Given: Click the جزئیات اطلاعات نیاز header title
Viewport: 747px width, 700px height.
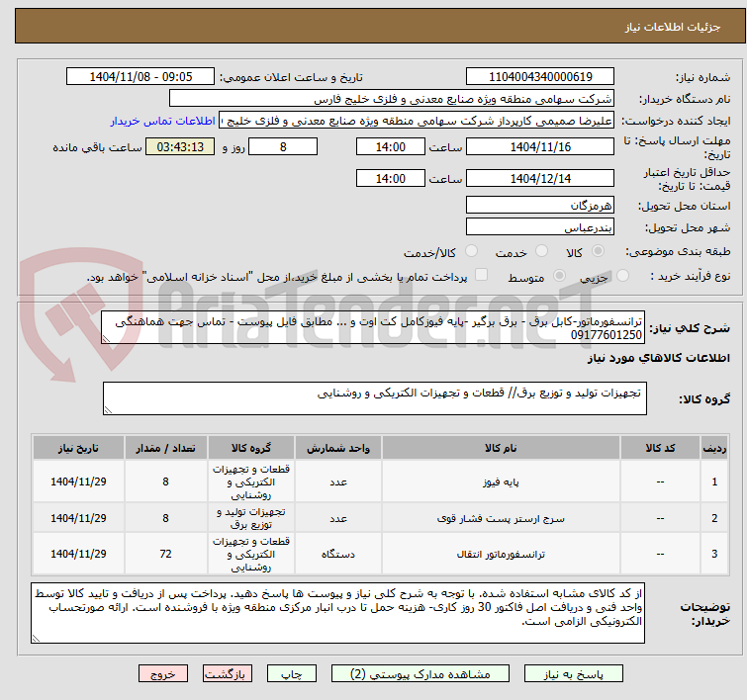Looking at the screenshot, I should coord(673,27).
